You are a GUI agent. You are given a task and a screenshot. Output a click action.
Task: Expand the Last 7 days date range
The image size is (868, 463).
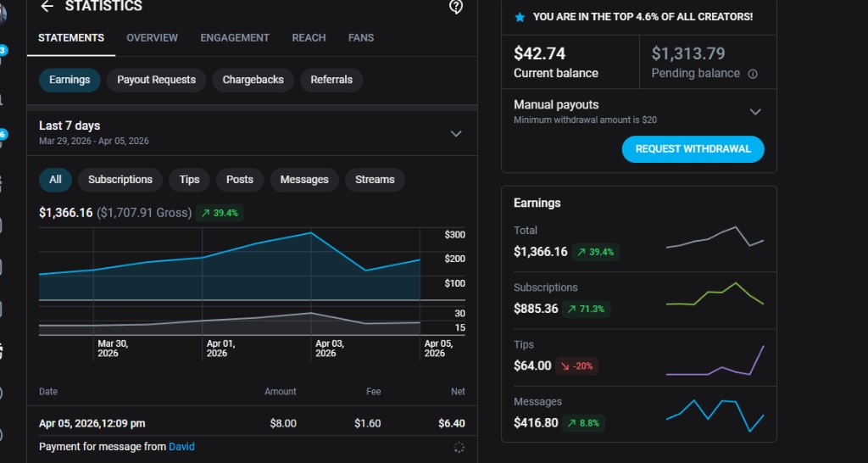pyautogui.click(x=456, y=133)
